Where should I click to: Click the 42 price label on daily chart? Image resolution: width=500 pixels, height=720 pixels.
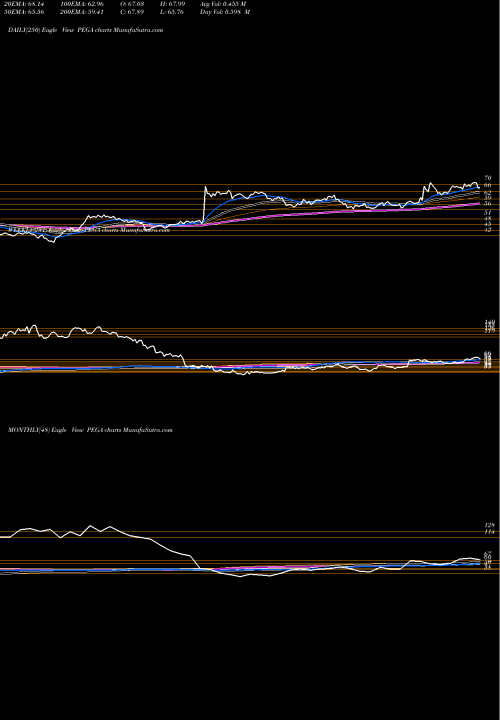(x=488, y=230)
